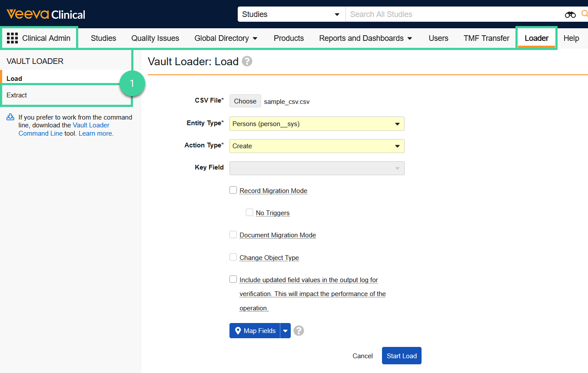
Task: Toggle the No Triggers checkbox
Action: click(x=249, y=213)
